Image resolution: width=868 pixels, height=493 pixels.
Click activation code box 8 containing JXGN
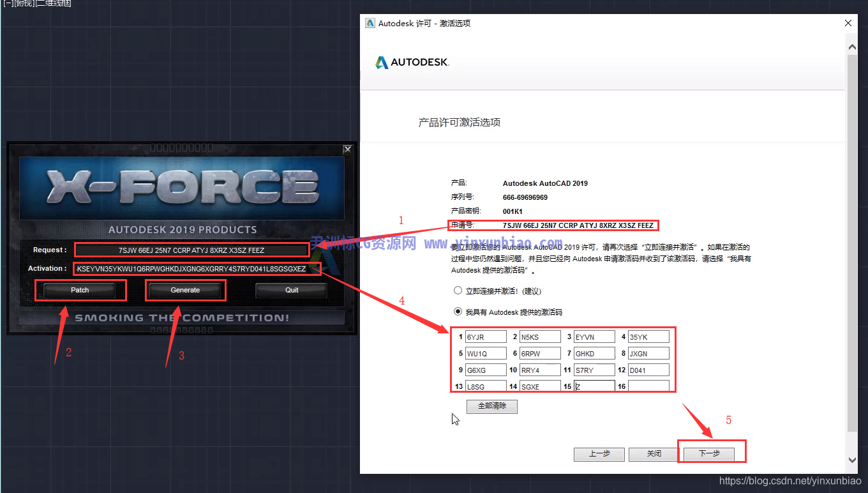click(x=648, y=353)
